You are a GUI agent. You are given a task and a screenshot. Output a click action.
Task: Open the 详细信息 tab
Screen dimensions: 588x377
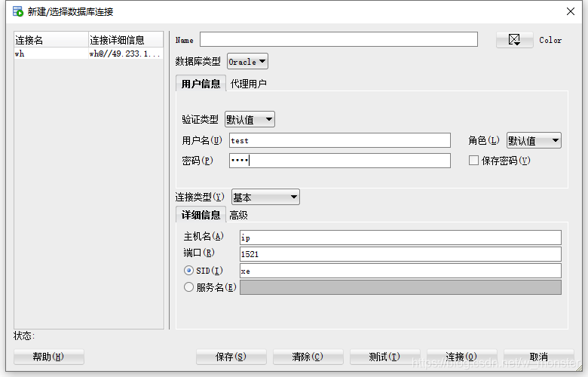[x=201, y=215]
